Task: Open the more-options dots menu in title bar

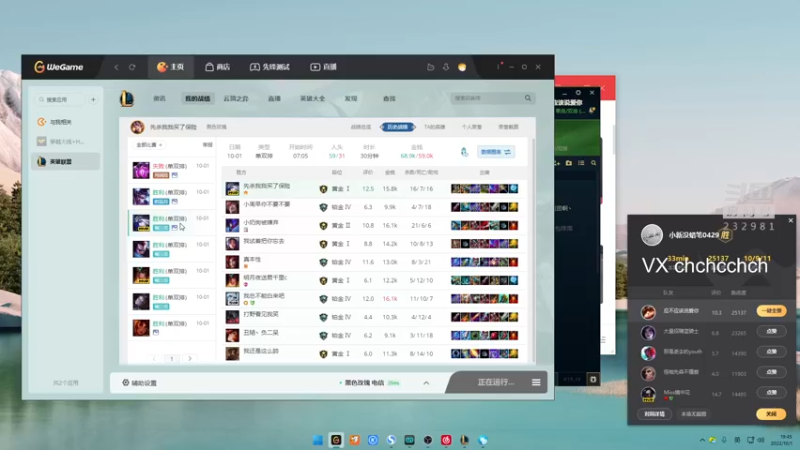Action: [x=498, y=67]
